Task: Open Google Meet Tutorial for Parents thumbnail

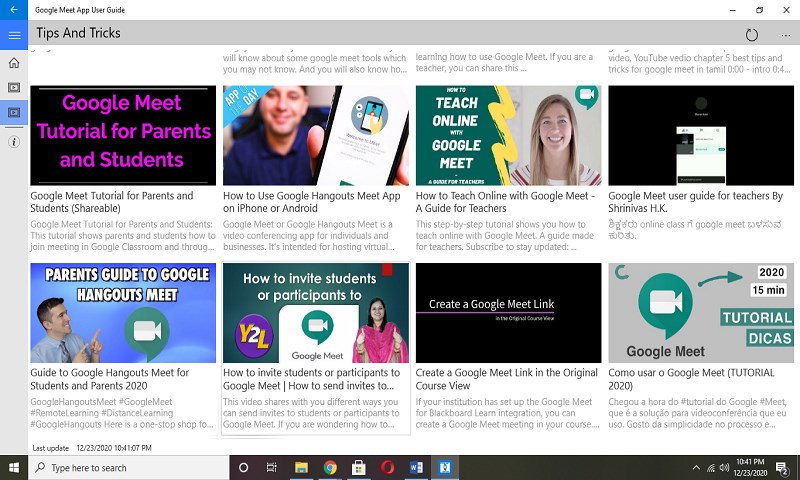Action: (123, 135)
